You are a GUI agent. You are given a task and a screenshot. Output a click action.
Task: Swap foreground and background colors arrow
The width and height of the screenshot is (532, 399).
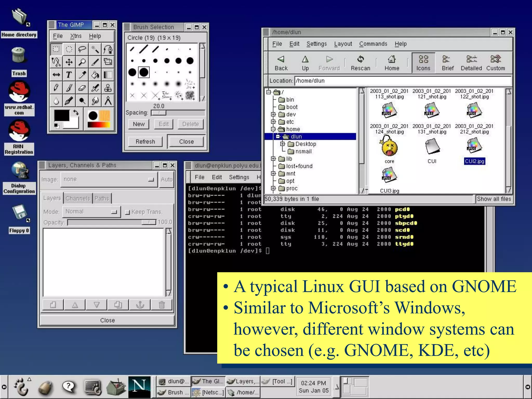pos(76,113)
